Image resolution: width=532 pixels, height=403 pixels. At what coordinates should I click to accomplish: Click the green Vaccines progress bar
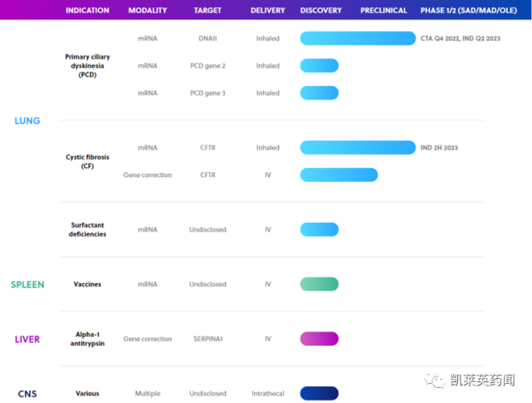[x=319, y=284]
